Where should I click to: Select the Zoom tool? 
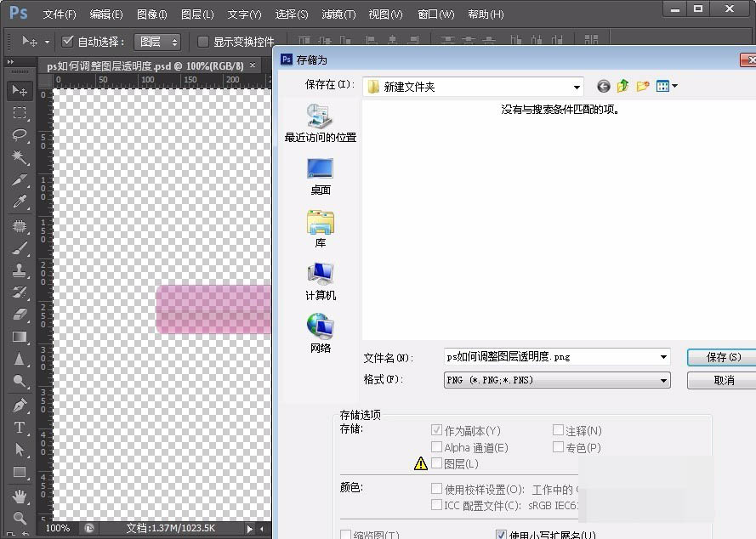(x=19, y=517)
